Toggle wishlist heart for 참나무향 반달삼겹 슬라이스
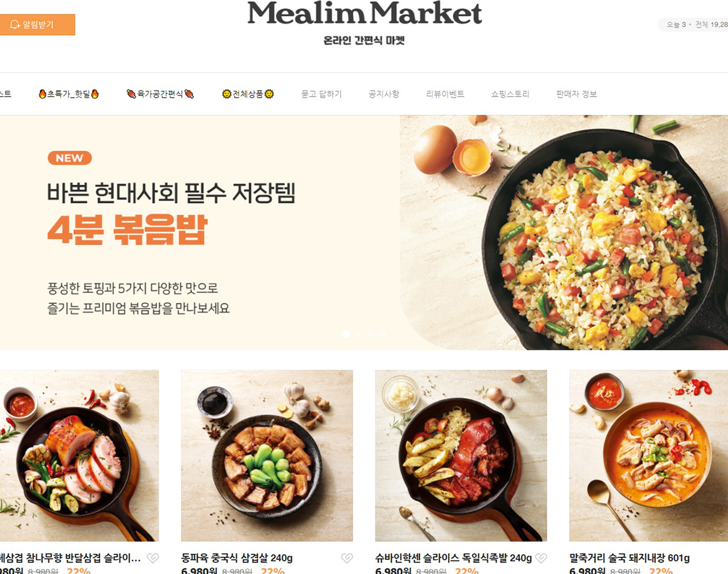The width and height of the screenshot is (728, 574). point(153,558)
